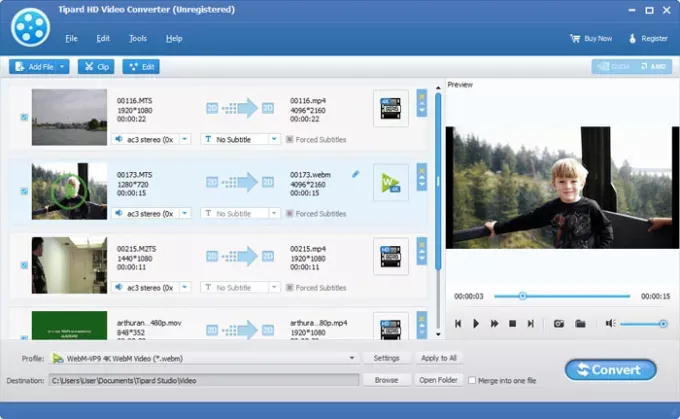Browse for destination folder
This screenshot has width=680, height=419.
pyautogui.click(x=386, y=380)
